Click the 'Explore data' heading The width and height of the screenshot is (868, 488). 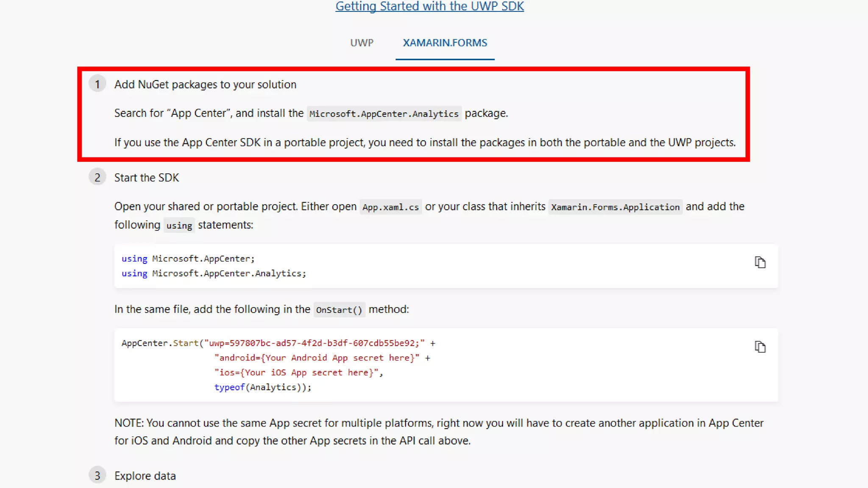pos(145,476)
